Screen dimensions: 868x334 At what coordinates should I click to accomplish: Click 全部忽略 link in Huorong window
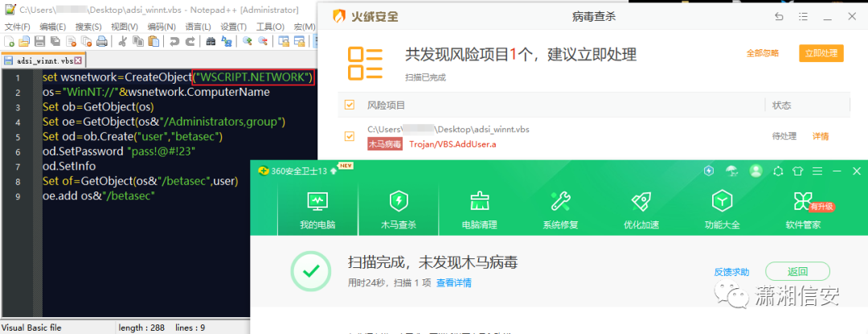(x=762, y=53)
